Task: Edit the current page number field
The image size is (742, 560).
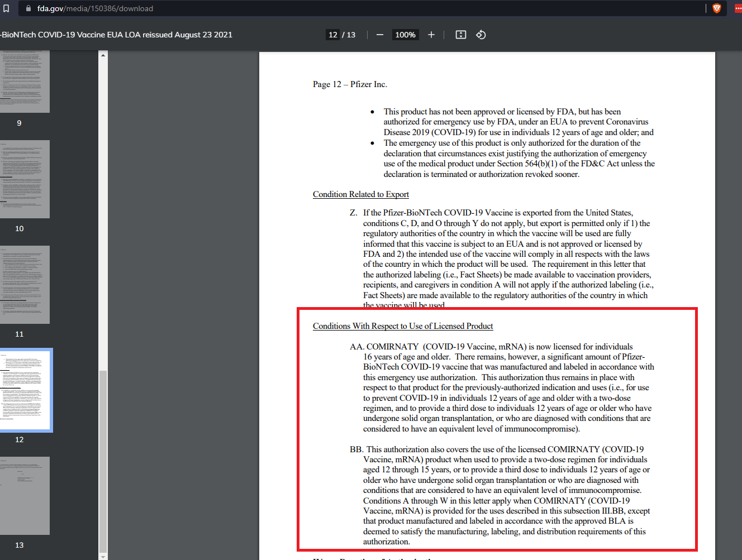Action: pyautogui.click(x=333, y=35)
